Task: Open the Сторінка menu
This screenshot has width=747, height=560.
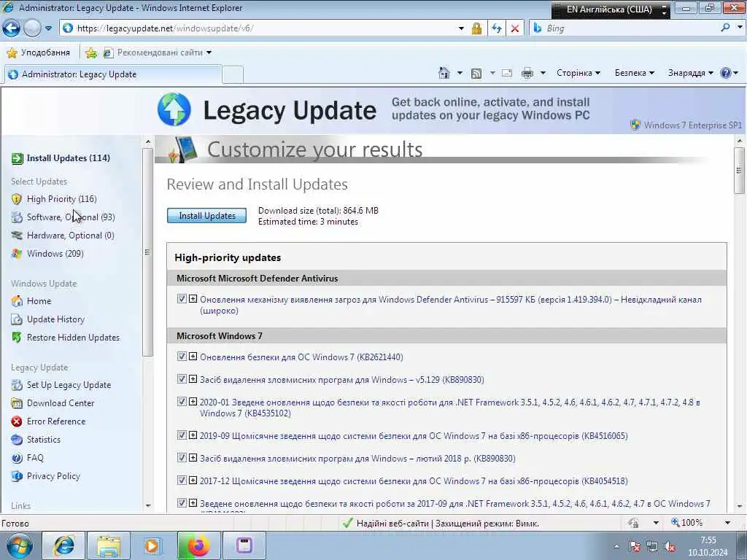Action: pyautogui.click(x=578, y=73)
